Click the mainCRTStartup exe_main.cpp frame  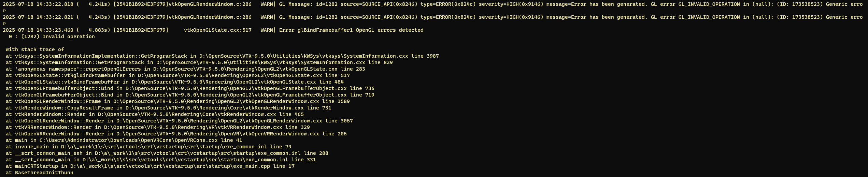coord(150,166)
